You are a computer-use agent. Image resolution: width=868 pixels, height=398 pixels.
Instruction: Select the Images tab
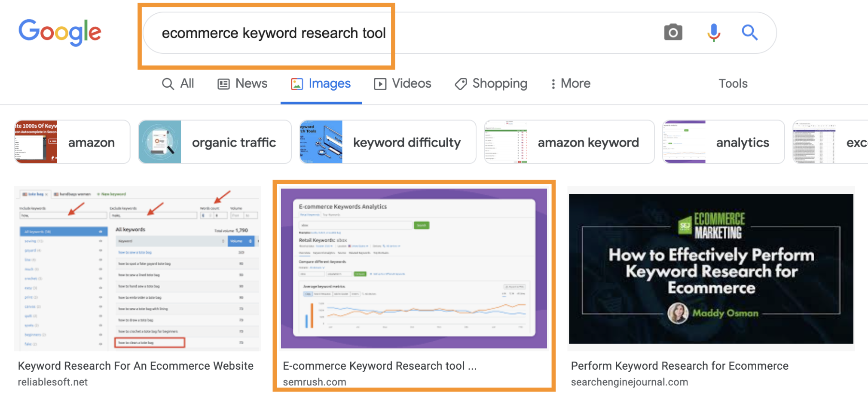click(x=321, y=83)
